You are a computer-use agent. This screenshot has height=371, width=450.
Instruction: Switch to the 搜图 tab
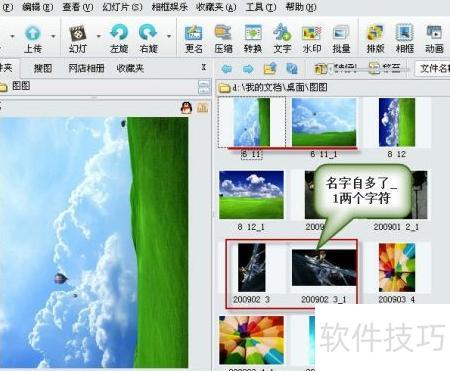click(43, 68)
